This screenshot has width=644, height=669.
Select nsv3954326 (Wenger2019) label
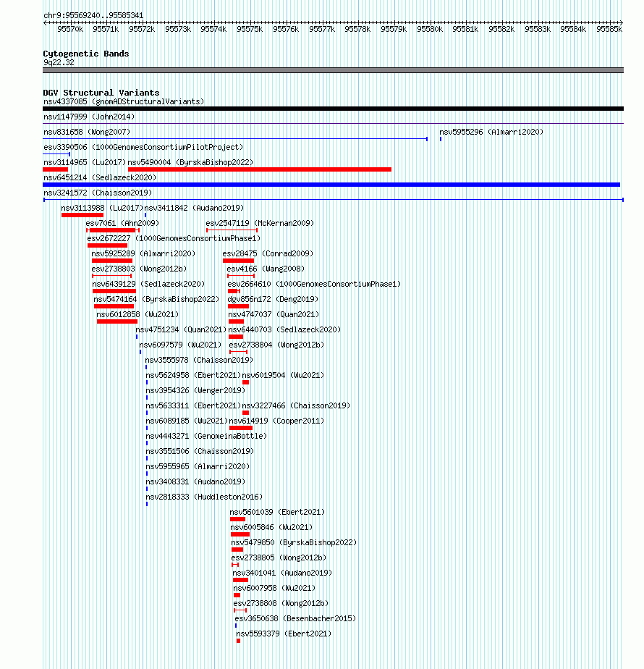click(195, 390)
